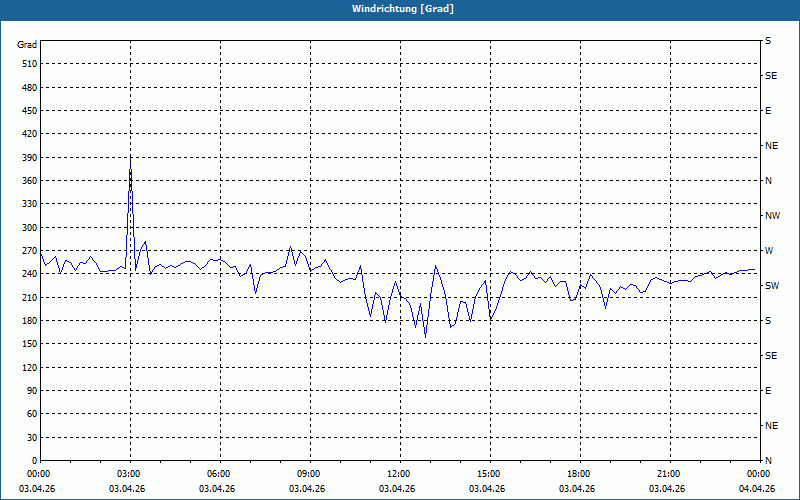
Task: Pick the 18:00 time label
Action: tap(577, 474)
